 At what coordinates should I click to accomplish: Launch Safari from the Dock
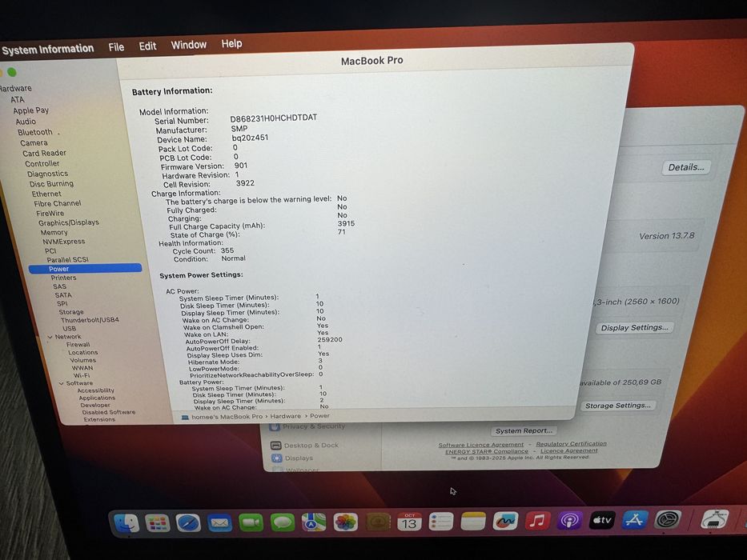(x=188, y=523)
